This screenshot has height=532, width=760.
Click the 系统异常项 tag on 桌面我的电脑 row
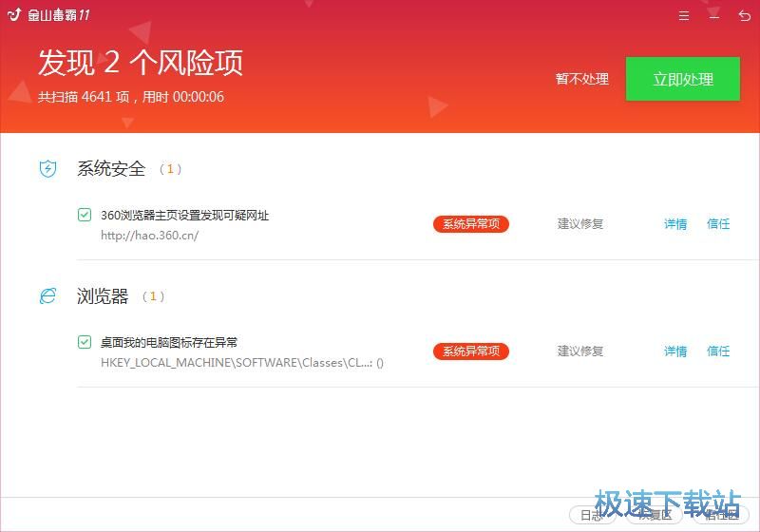470,351
